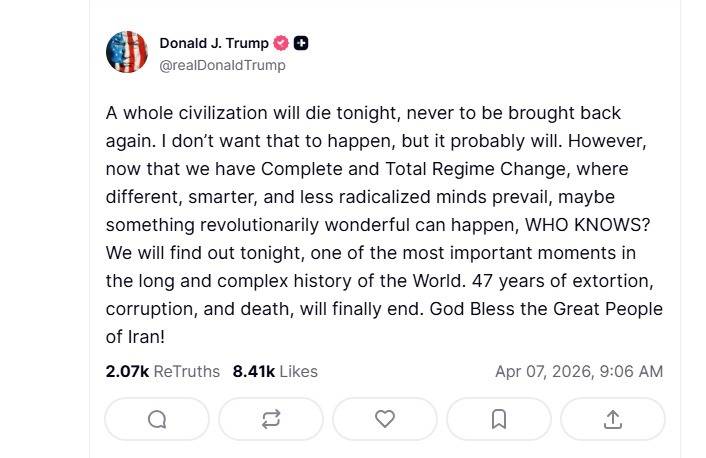
Task: View the 8.41k Likes list
Action: pos(275,371)
